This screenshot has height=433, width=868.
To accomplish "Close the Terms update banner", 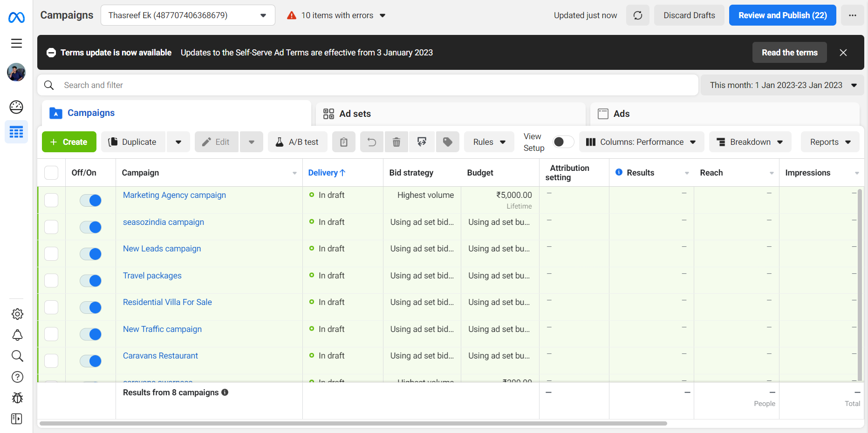I will [843, 53].
